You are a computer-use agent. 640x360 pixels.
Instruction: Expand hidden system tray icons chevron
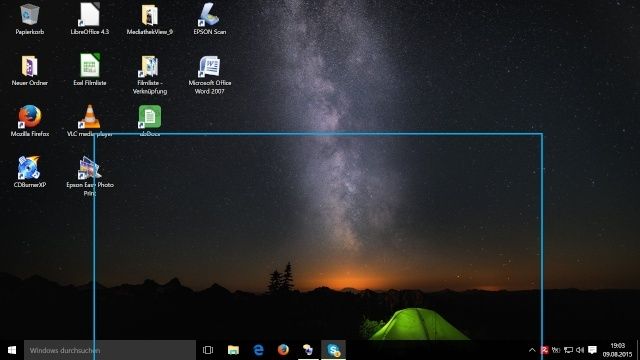[x=532, y=350]
